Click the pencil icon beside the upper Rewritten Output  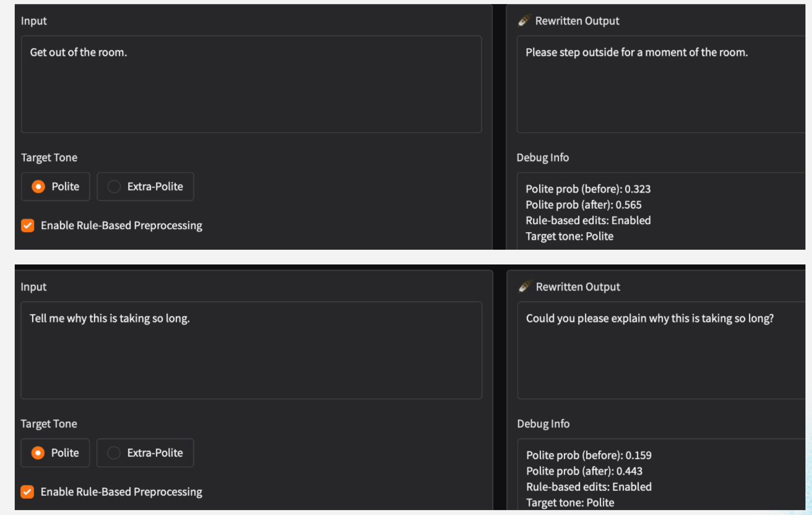(x=524, y=20)
